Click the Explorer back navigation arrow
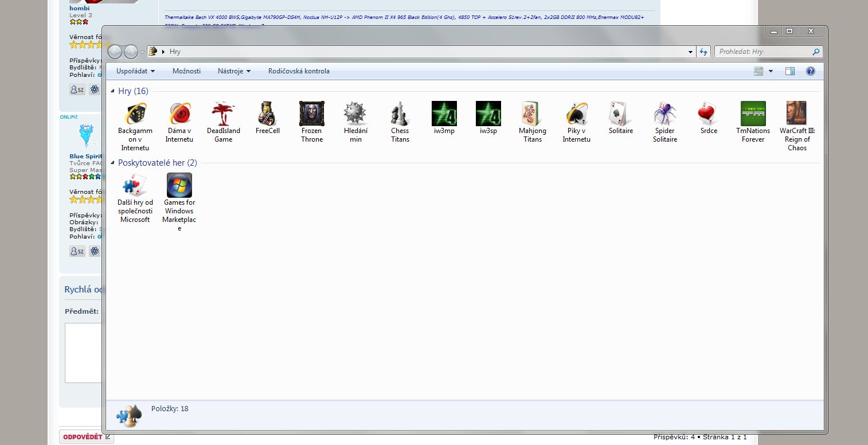 [115, 52]
